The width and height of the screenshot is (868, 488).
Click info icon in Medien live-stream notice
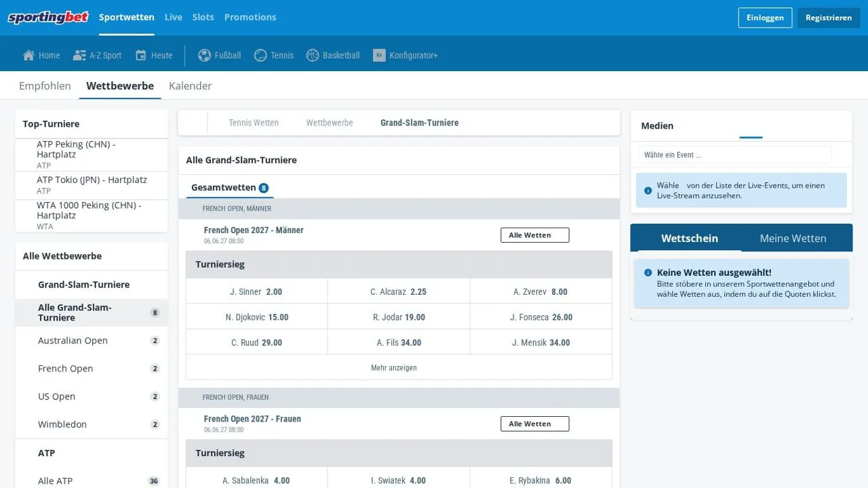(648, 190)
